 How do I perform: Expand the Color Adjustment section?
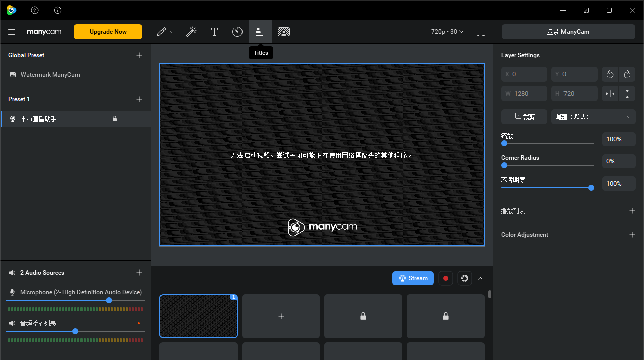coord(632,235)
